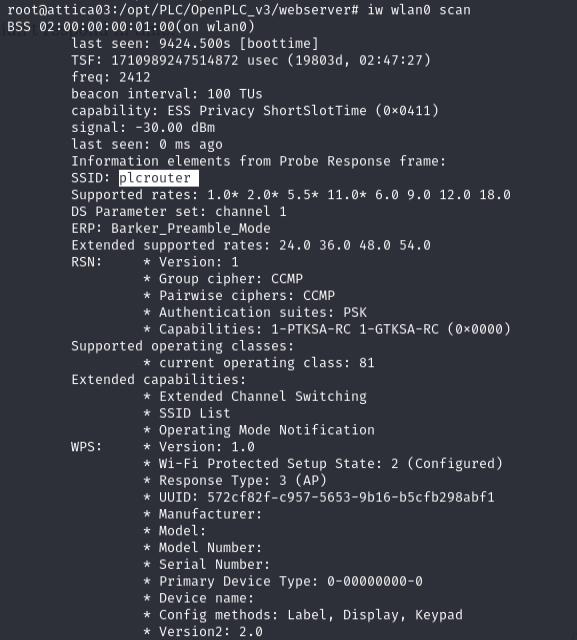Click the freq: 2412 line

[111, 77]
